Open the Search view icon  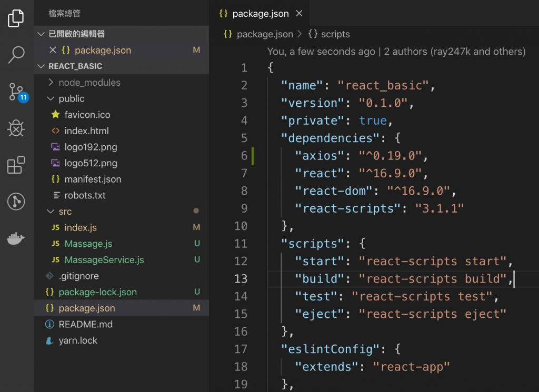(16, 55)
